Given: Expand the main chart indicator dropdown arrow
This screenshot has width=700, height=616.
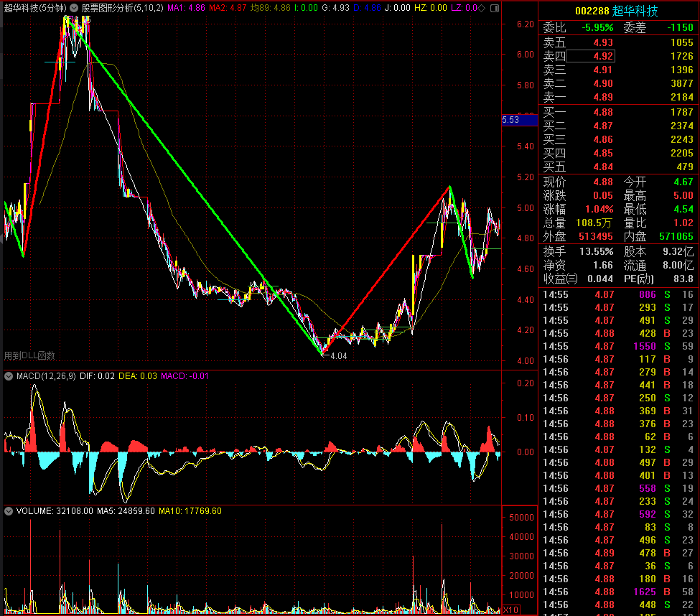Looking at the screenshot, I should coord(74,8).
